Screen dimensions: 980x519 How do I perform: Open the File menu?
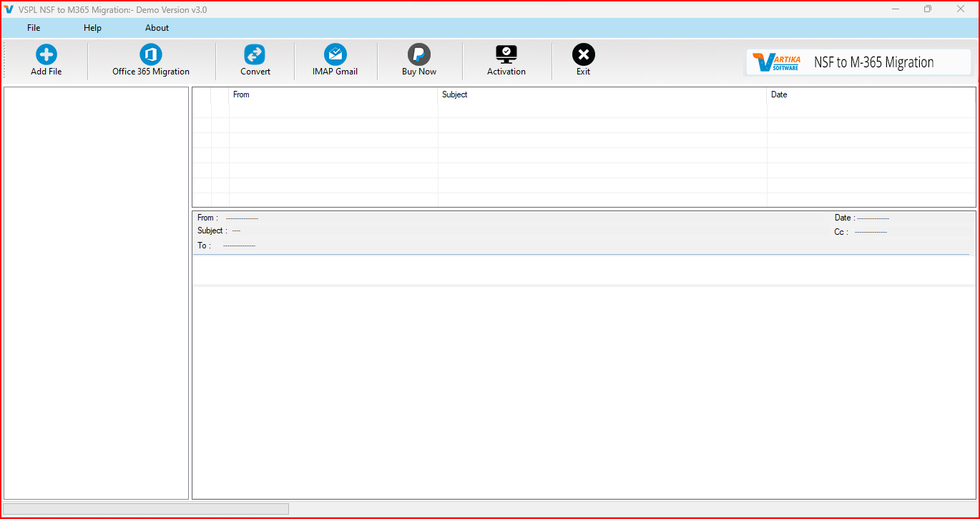click(34, 28)
